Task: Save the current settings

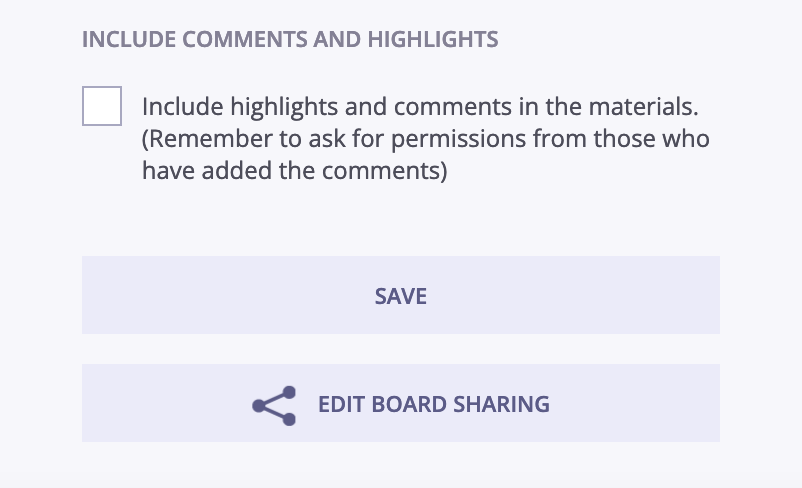Action: 400,295
